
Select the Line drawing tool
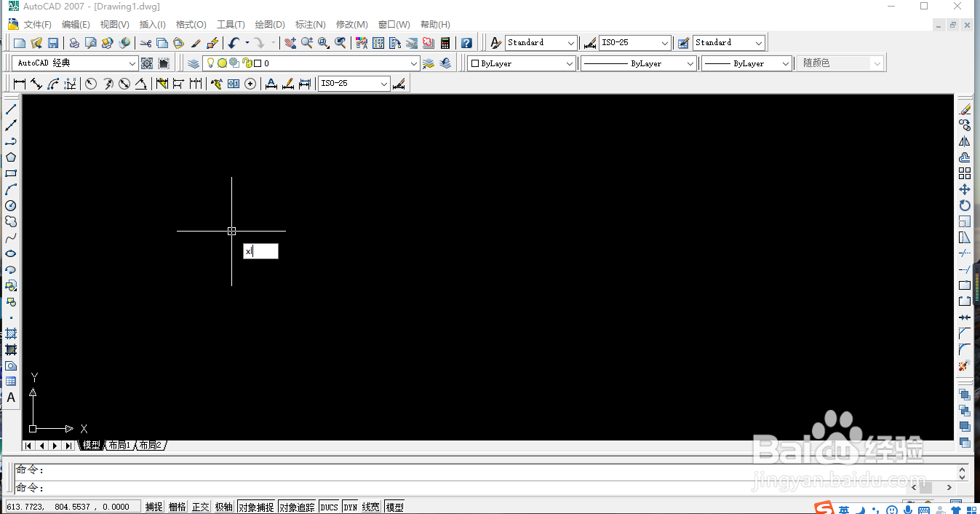(x=11, y=109)
